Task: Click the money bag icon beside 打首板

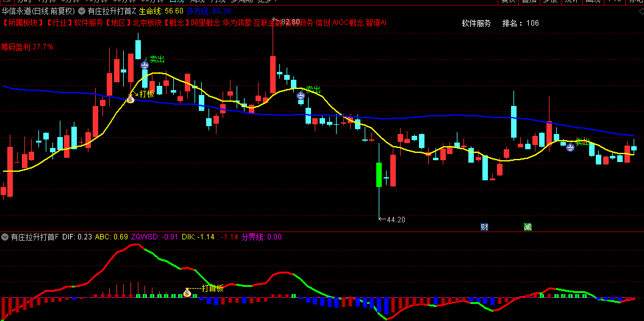Action: [x=187, y=292]
